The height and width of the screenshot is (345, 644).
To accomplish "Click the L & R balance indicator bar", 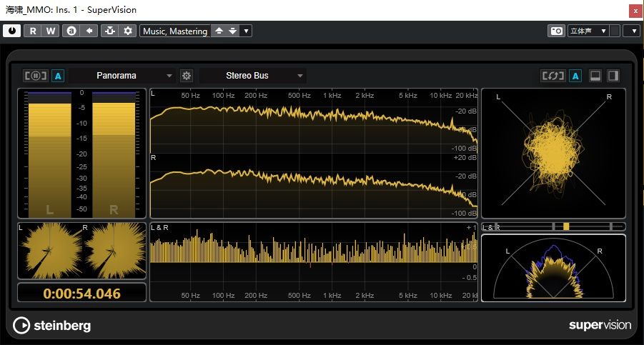I will click(x=553, y=226).
